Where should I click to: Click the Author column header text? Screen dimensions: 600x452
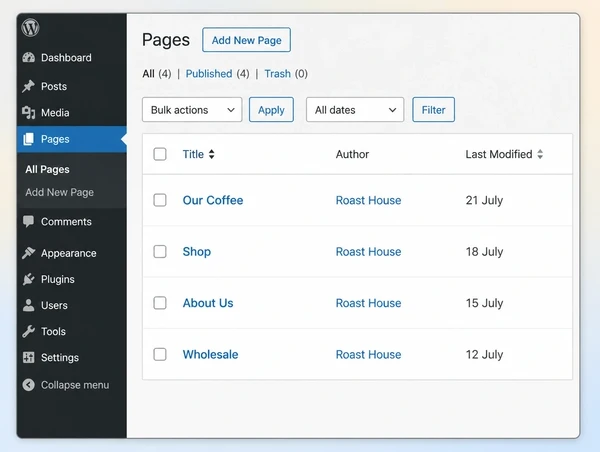[352, 154]
